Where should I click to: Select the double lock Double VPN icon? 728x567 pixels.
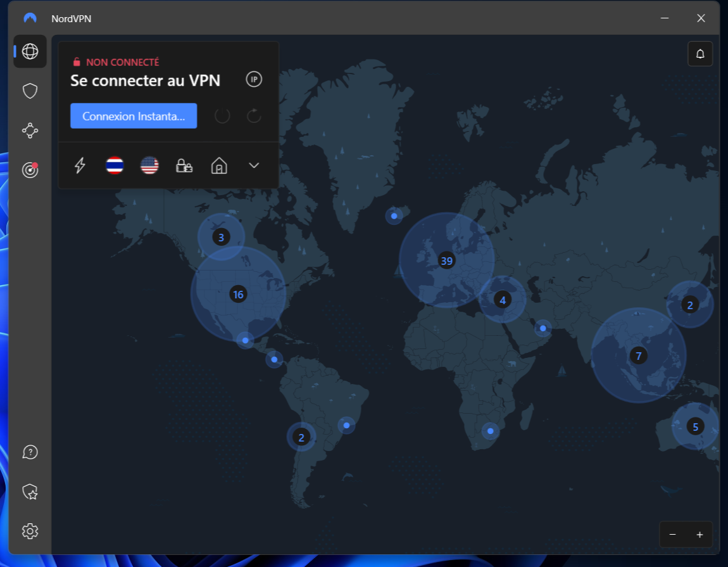[x=184, y=165]
